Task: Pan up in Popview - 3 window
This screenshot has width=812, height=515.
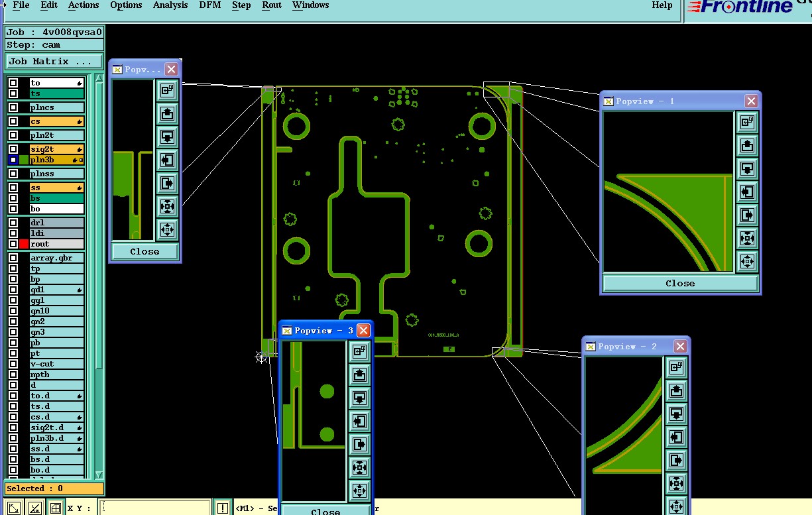Action: 359,374
